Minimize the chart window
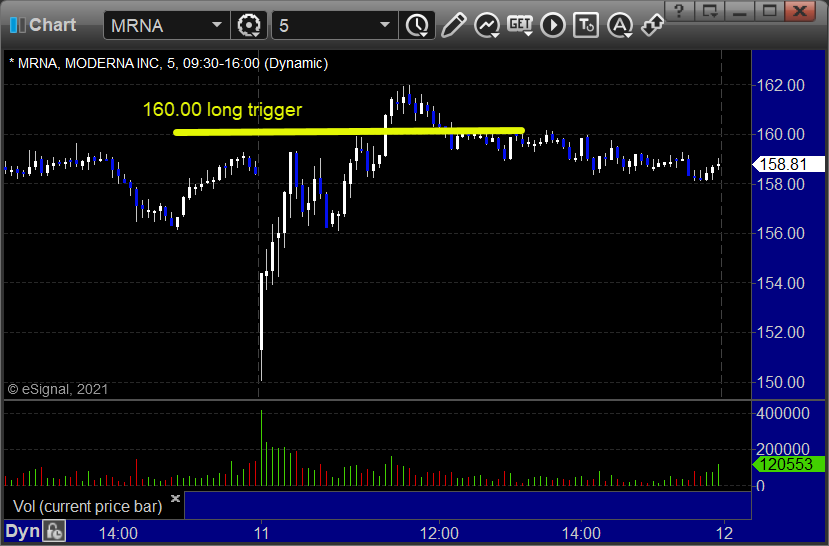This screenshot has height=546, width=829. (739, 11)
